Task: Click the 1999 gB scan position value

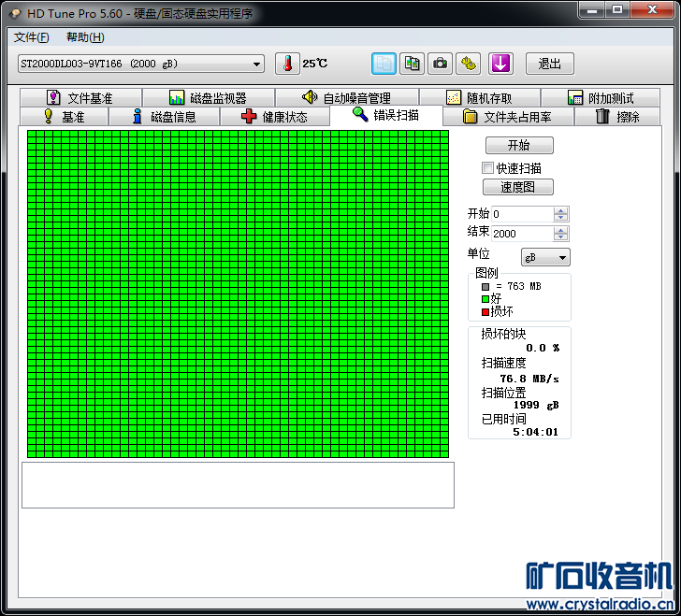Action: pos(536,405)
